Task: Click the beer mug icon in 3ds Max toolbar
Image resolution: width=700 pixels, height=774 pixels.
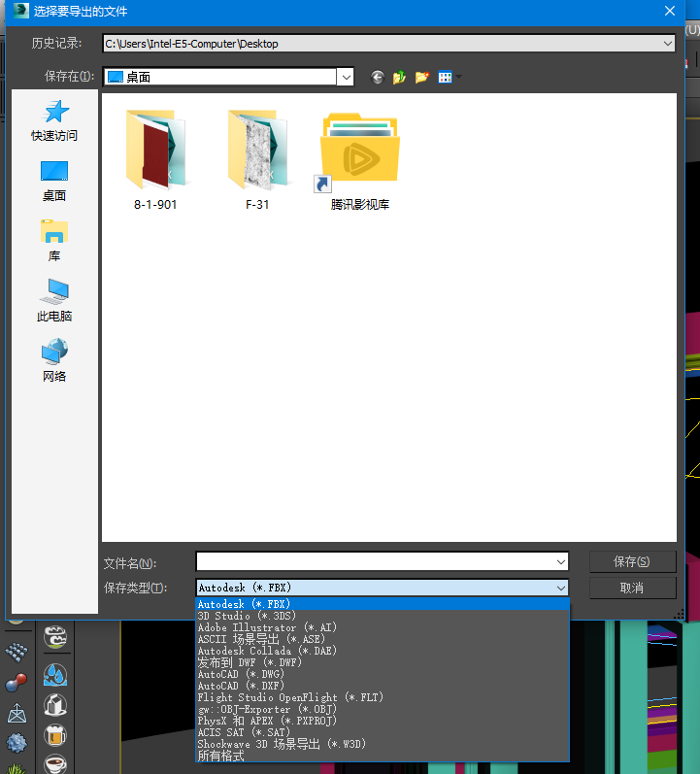Action: click(55, 735)
